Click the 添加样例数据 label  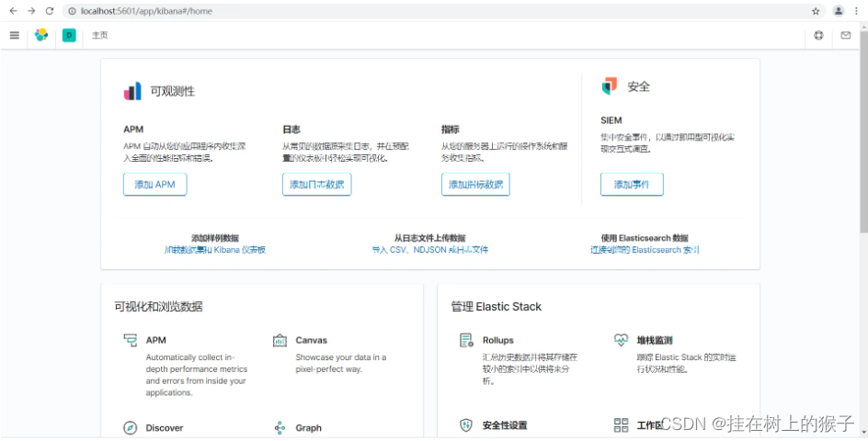pyautogui.click(x=215, y=238)
